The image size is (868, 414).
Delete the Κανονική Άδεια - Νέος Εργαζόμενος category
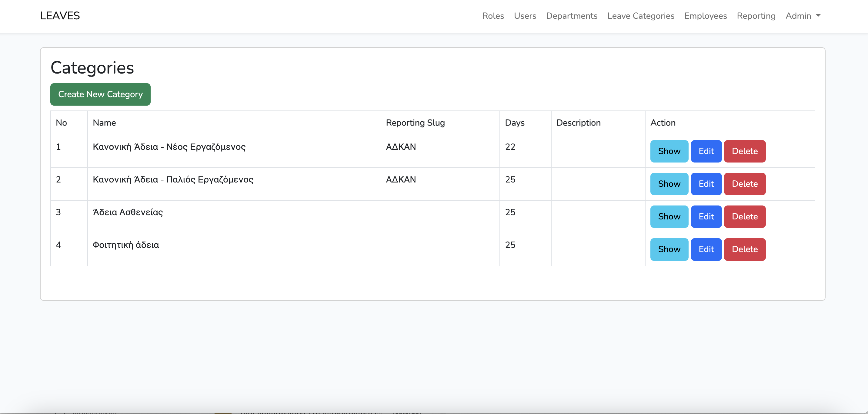tap(745, 151)
